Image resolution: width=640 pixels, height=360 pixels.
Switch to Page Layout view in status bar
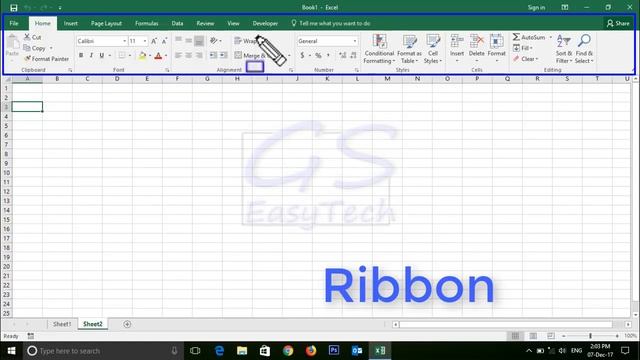[533, 336]
